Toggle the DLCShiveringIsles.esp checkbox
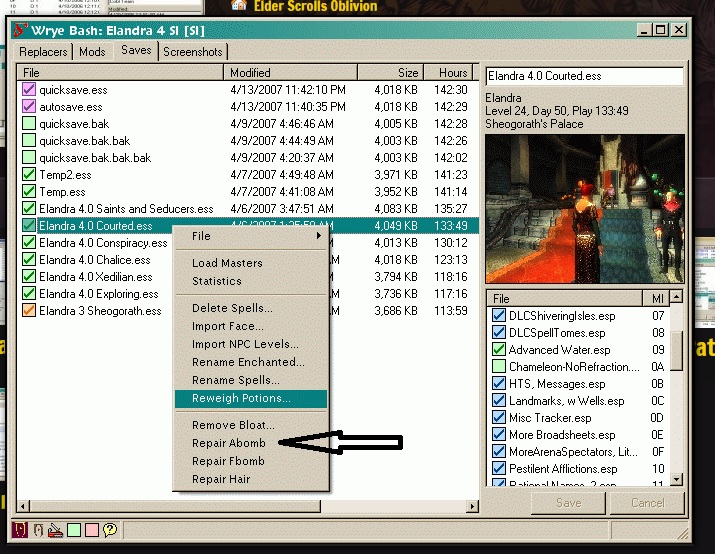Screen dimensions: 715x554 [499, 316]
